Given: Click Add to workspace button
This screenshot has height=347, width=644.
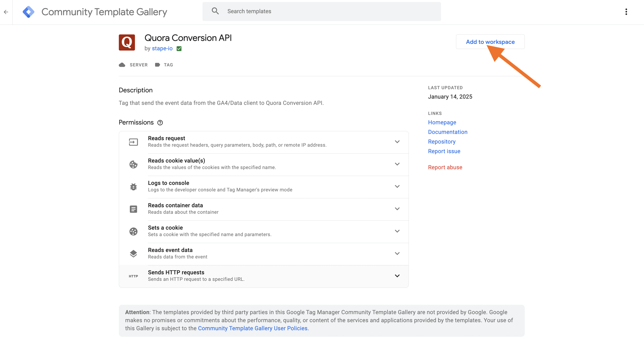Looking at the screenshot, I should (x=490, y=42).
